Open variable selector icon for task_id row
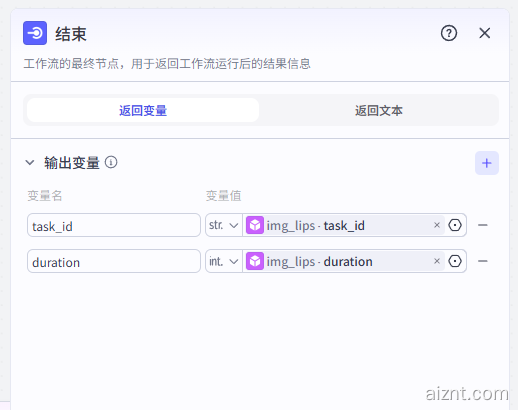The height and width of the screenshot is (410, 518). (x=455, y=225)
